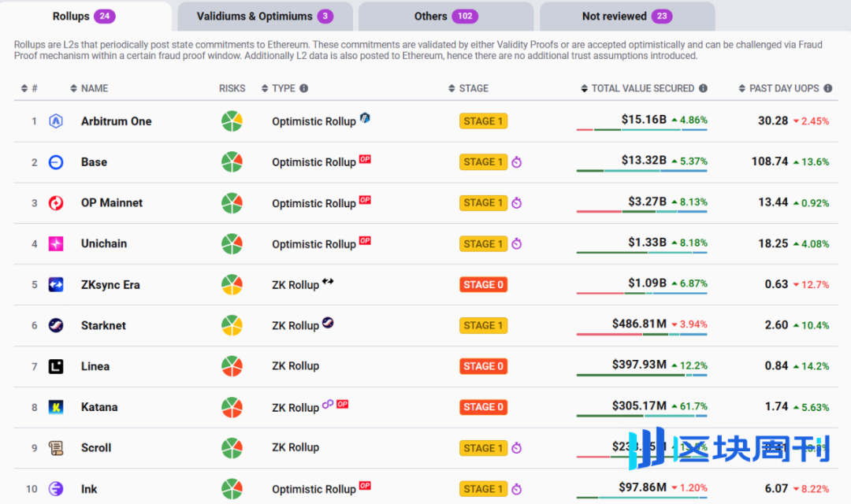Click the TVS breakdown bar for Arbitrum One

(x=641, y=130)
